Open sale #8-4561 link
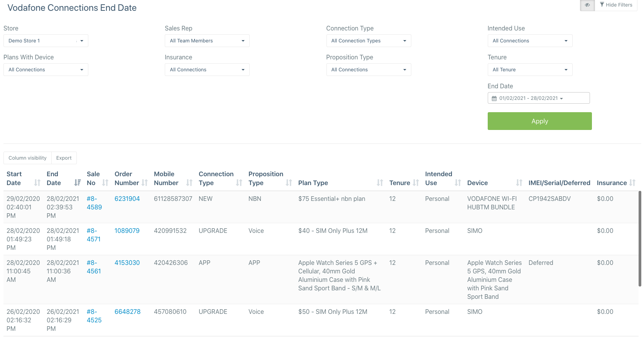Image resolution: width=644 pixels, height=337 pixels. [x=94, y=267]
